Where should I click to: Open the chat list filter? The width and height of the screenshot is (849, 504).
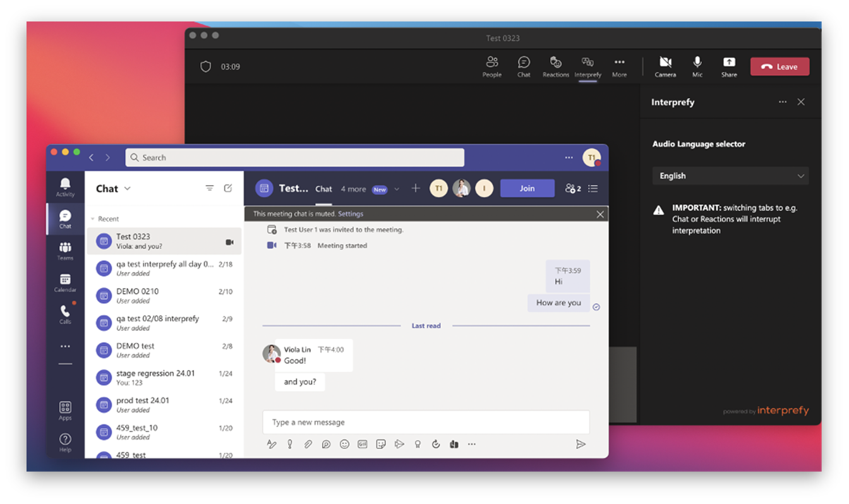210,188
